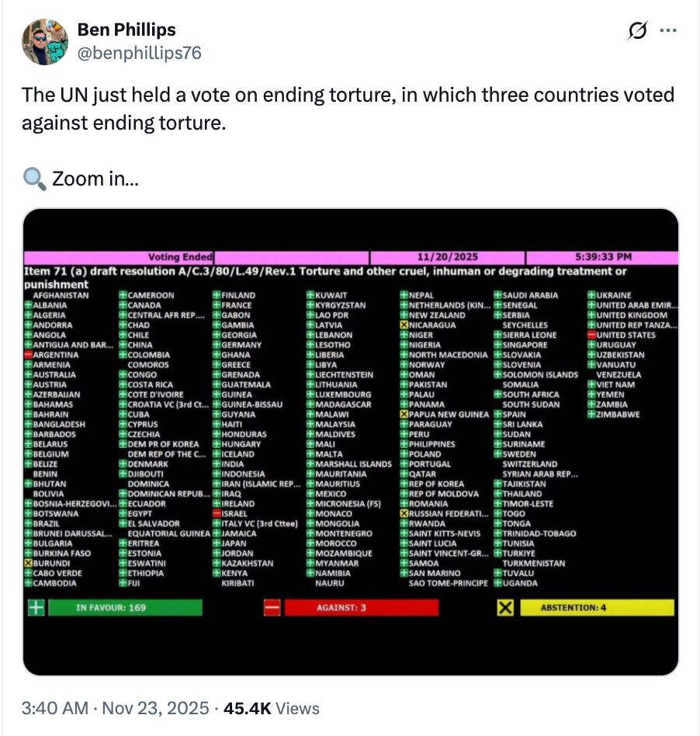Click the yellow ABSTENTION: 4 bar

point(596,608)
